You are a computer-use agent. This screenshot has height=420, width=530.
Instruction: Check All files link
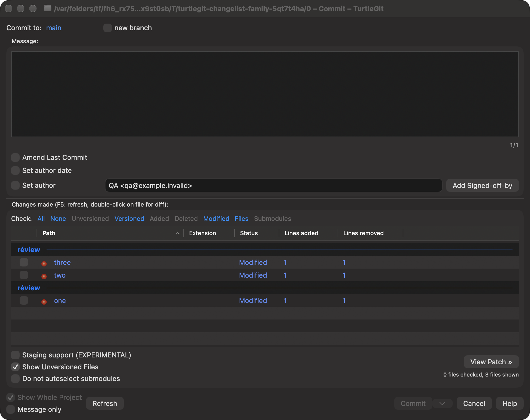(41, 219)
